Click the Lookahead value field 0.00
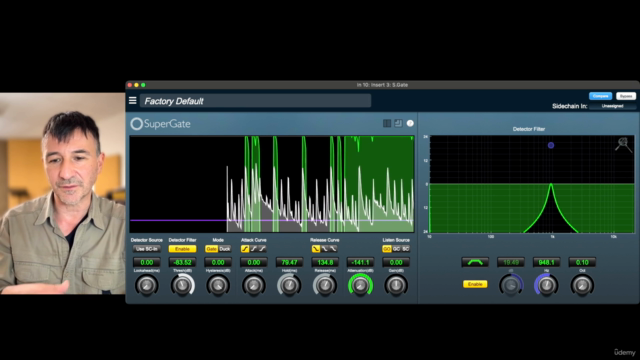640x360 pixels. (x=147, y=262)
